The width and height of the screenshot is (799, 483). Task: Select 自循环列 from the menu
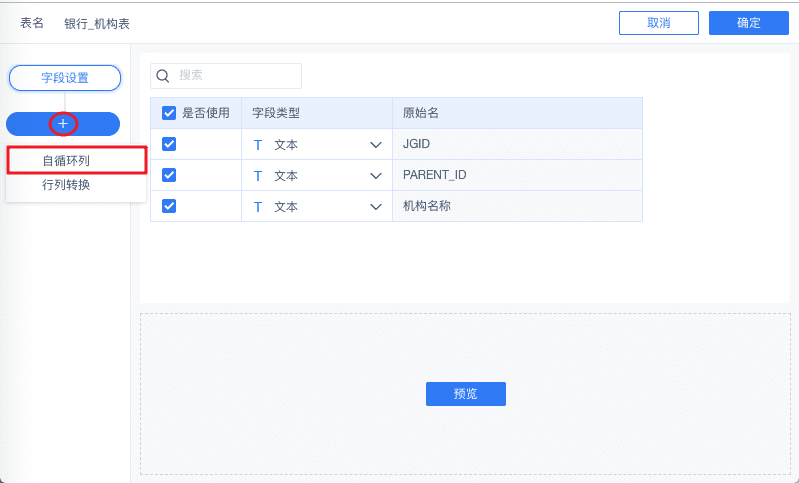[x=66, y=160]
